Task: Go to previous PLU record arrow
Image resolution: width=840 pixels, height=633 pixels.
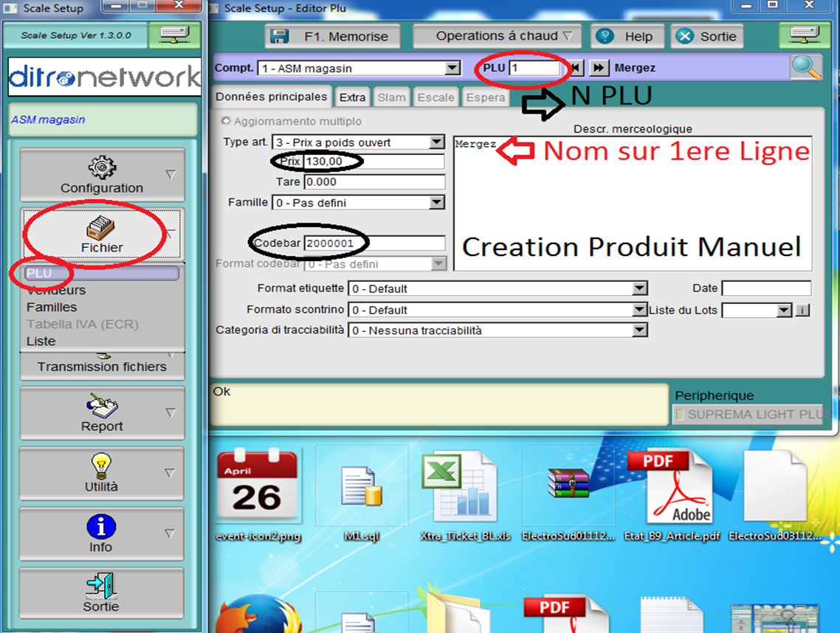Action: click(x=575, y=68)
